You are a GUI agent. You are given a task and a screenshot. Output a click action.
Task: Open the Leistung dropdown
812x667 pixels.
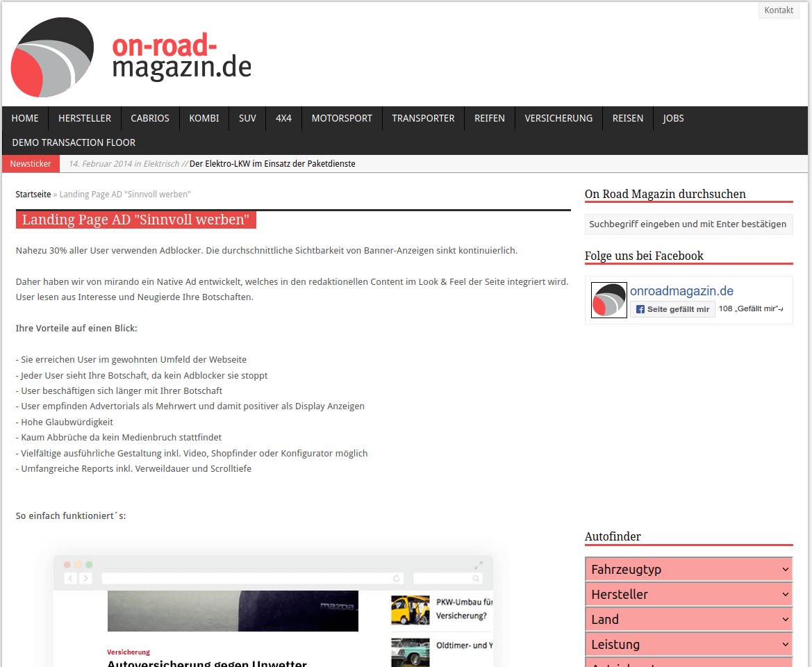pos(688,645)
